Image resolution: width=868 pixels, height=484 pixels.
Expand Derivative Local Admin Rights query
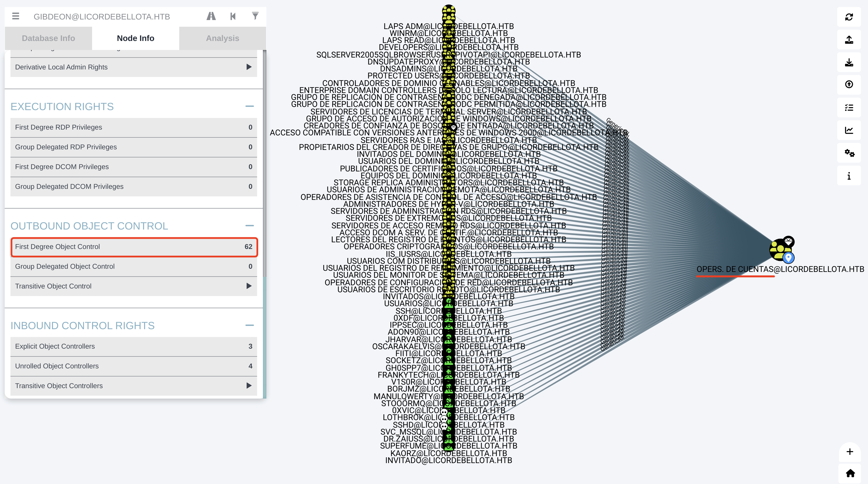[249, 67]
